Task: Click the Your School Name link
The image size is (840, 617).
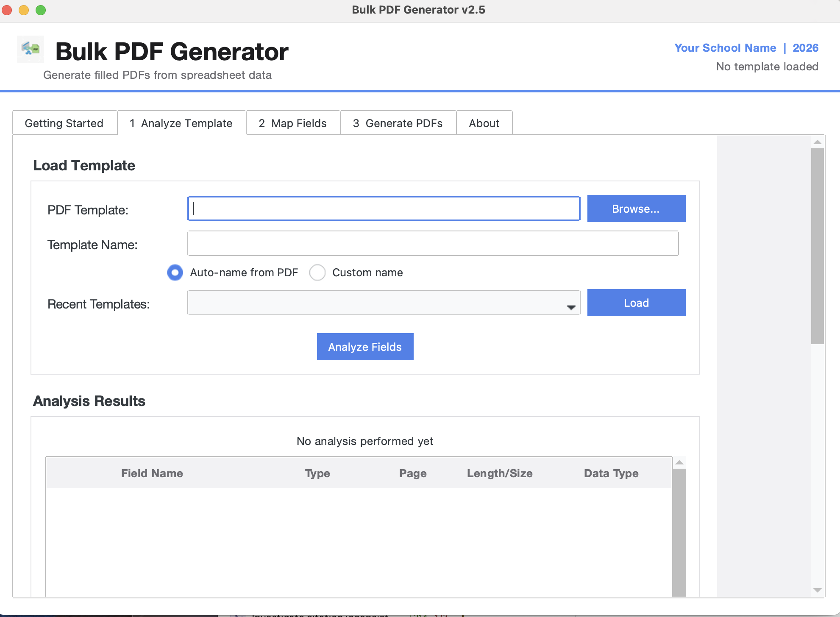Action: pyautogui.click(x=725, y=48)
